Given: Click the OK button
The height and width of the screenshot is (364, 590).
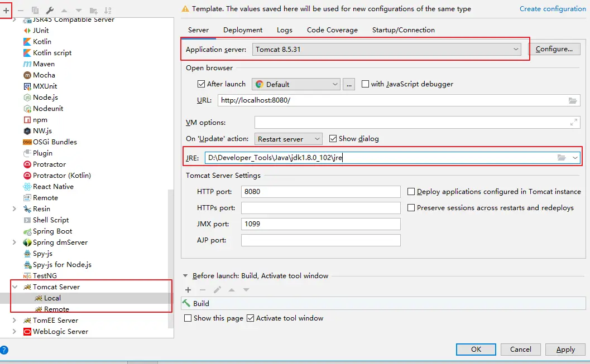Looking at the screenshot, I should [x=476, y=350].
